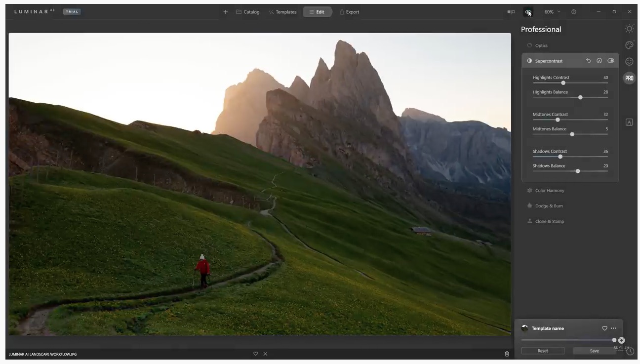Open the Portrait tools face icon
Image resolution: width=640 pixels, height=364 pixels.
pyautogui.click(x=629, y=62)
